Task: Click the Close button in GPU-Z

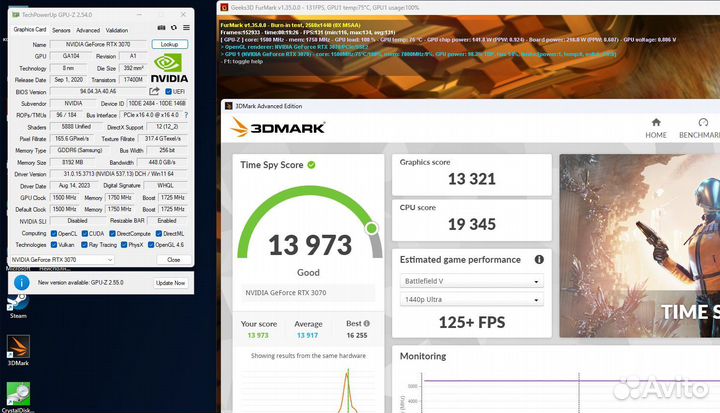Action: coord(174,260)
